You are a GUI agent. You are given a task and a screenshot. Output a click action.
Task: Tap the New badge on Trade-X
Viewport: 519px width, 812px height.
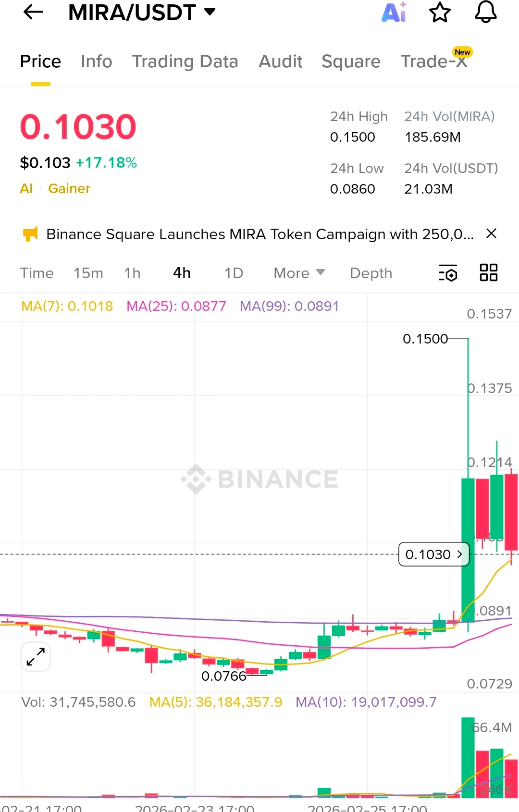pyautogui.click(x=462, y=52)
